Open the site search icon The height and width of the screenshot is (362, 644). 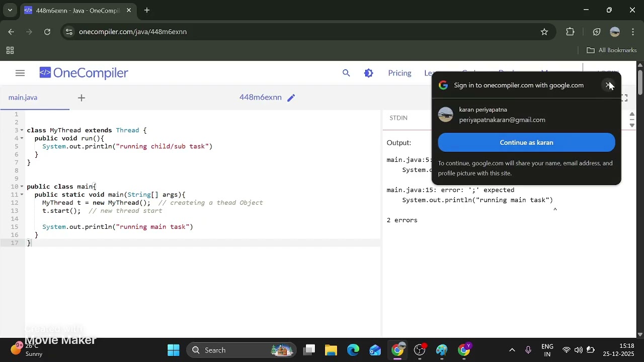[x=346, y=73]
